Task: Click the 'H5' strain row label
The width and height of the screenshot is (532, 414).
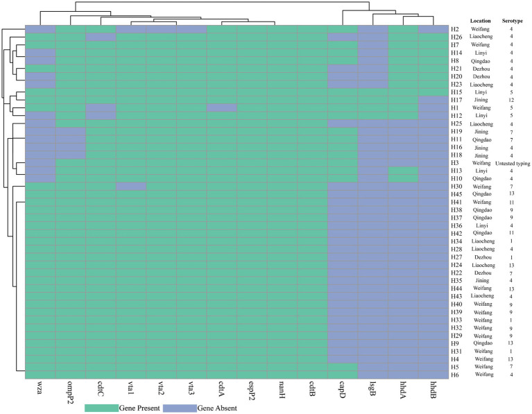Action: click(454, 367)
